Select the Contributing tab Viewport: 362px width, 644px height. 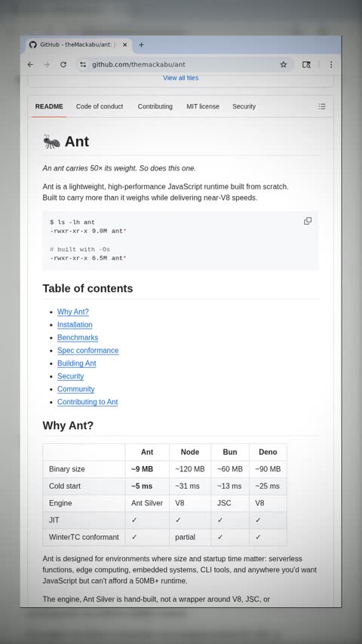[x=155, y=106]
